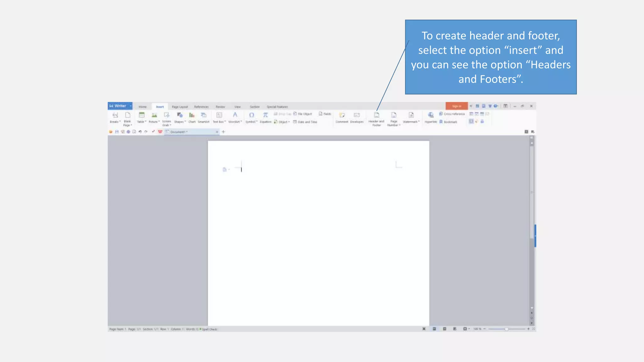Click Cross-reference button
The image size is (644, 362).
452,114
